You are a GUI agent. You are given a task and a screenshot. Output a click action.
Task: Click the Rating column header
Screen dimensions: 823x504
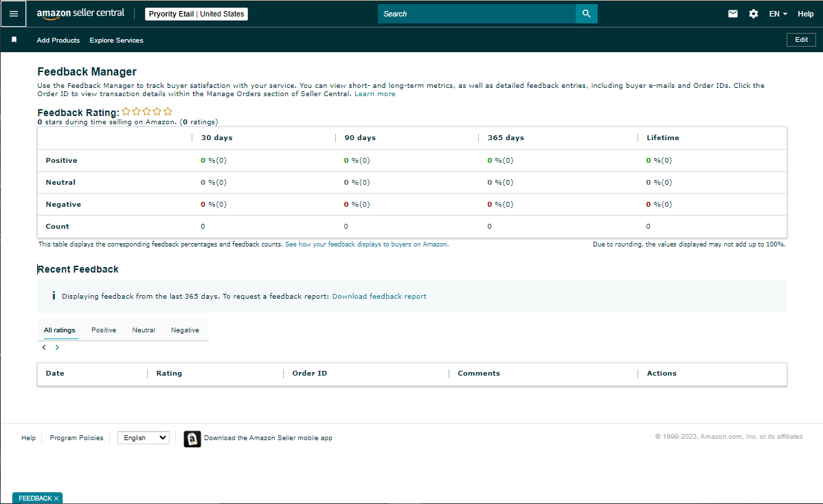(169, 374)
